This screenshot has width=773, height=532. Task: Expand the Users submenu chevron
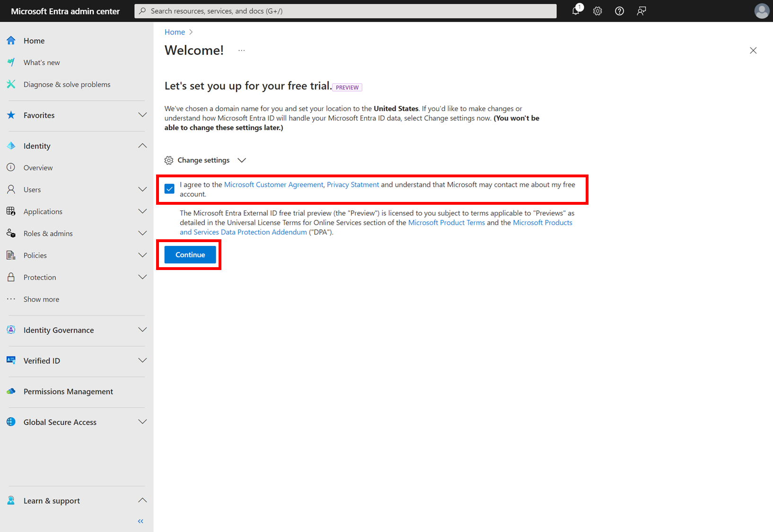tap(142, 189)
